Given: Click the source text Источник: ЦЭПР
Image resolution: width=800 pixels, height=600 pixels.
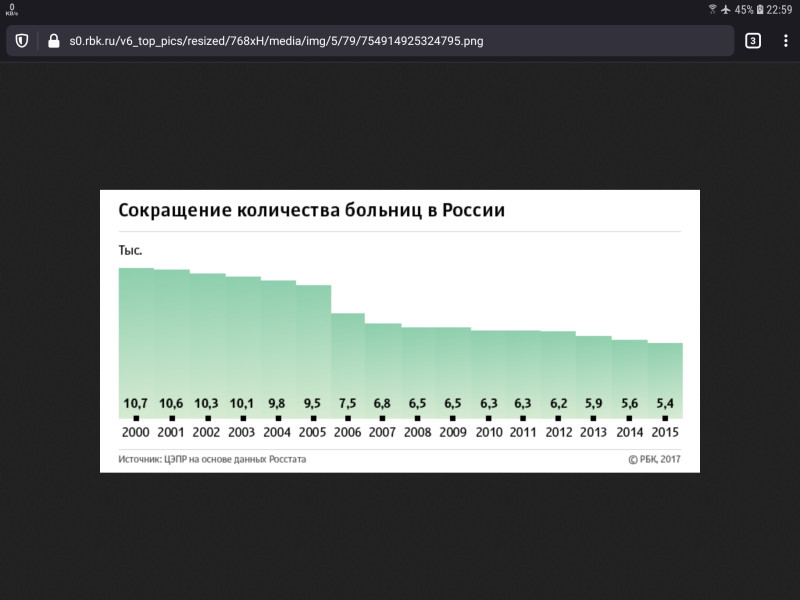Looking at the screenshot, I should tap(212, 460).
